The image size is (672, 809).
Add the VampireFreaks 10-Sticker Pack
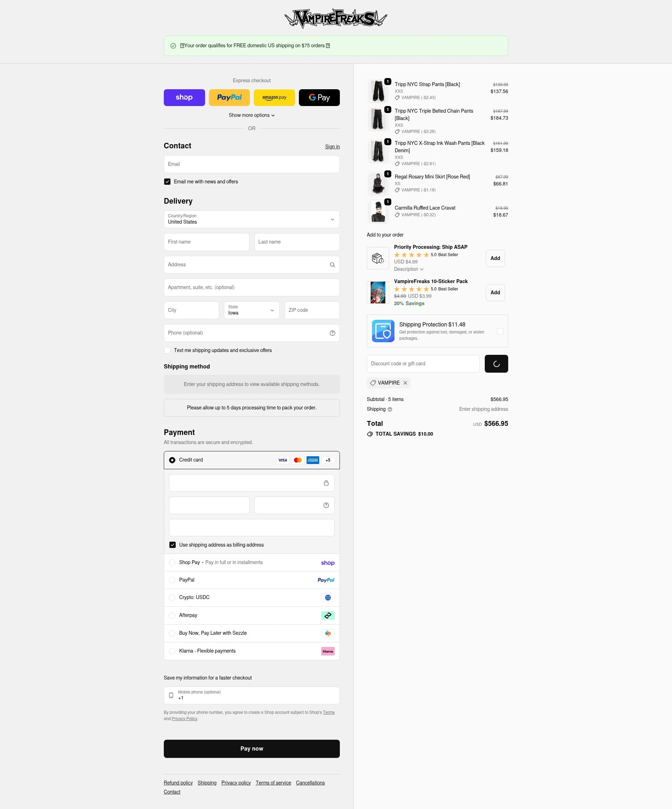tap(495, 293)
